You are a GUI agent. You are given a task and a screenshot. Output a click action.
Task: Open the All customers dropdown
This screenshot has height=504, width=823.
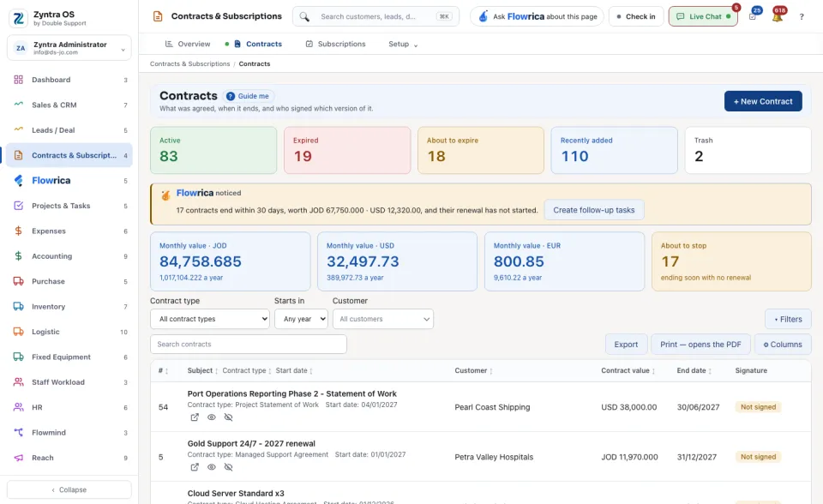(383, 319)
